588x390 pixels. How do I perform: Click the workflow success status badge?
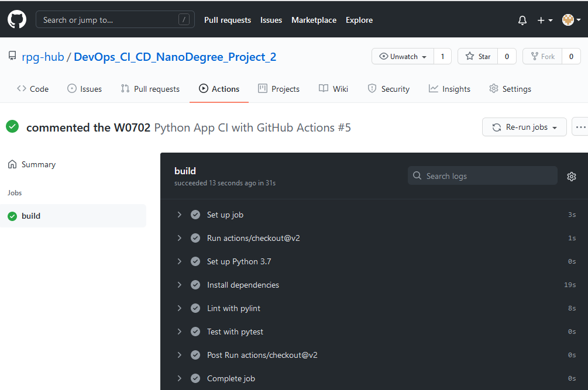12,127
